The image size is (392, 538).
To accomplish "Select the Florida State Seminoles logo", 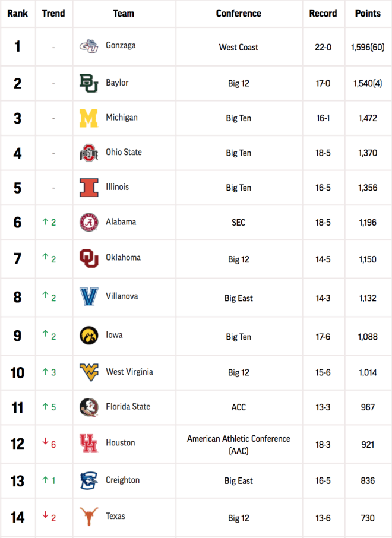I will pyautogui.click(x=88, y=407).
